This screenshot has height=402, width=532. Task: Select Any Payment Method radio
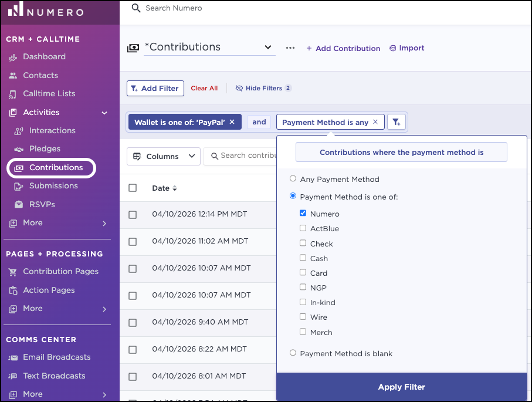point(293,178)
